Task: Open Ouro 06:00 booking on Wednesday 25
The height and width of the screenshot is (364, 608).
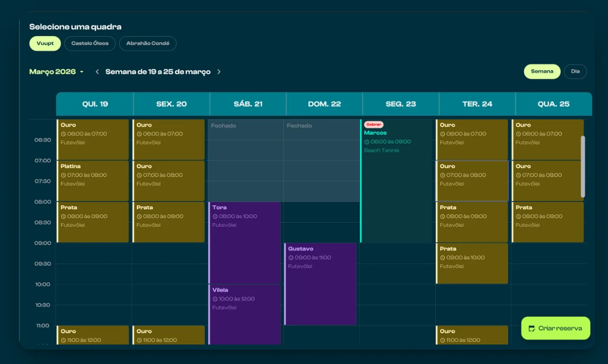Action: [x=548, y=140]
